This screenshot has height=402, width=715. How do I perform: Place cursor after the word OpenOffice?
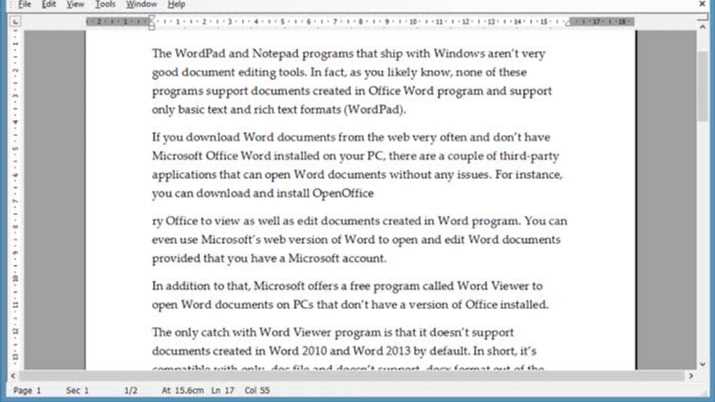(374, 194)
